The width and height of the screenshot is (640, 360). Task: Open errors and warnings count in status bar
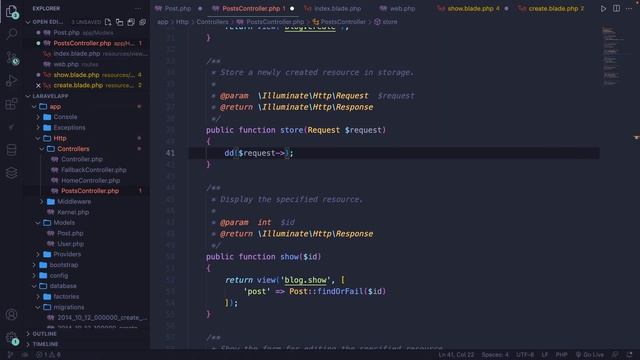click(48, 355)
